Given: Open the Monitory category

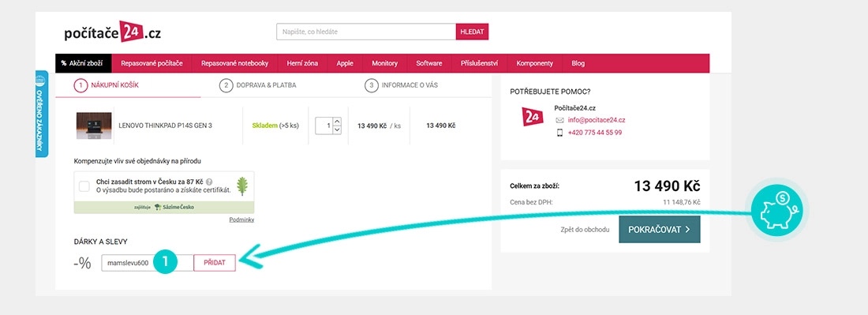Looking at the screenshot, I should 385,63.
